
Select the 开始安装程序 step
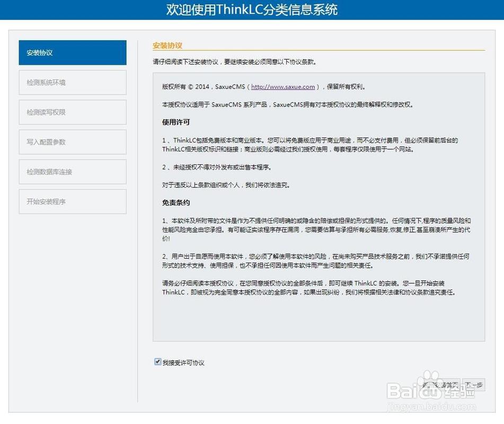coord(73,201)
